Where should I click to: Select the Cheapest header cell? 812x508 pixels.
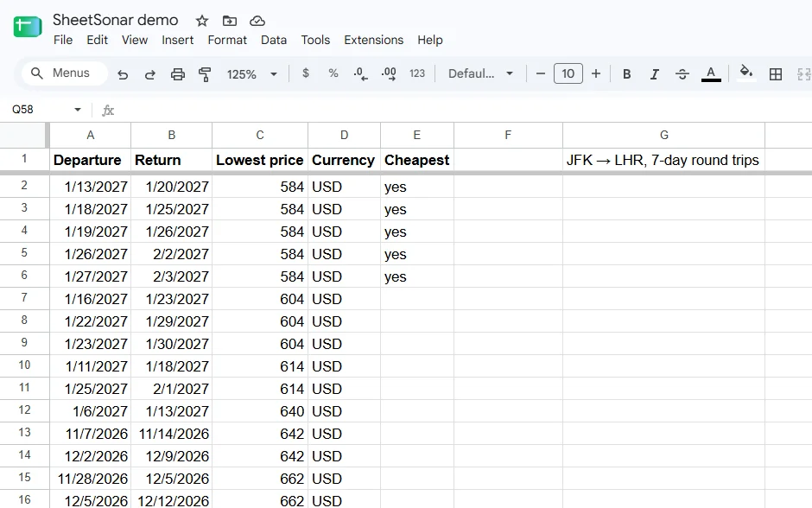click(x=417, y=160)
